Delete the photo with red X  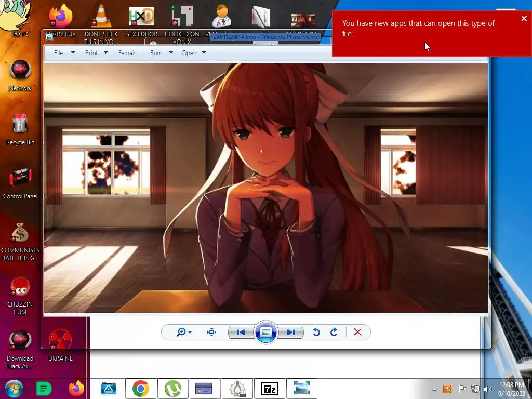(x=357, y=332)
